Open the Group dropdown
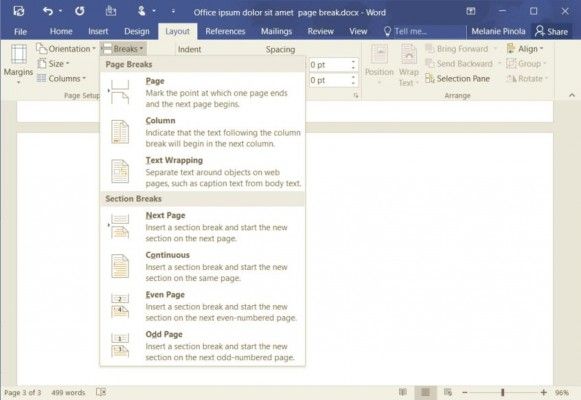 [526, 64]
